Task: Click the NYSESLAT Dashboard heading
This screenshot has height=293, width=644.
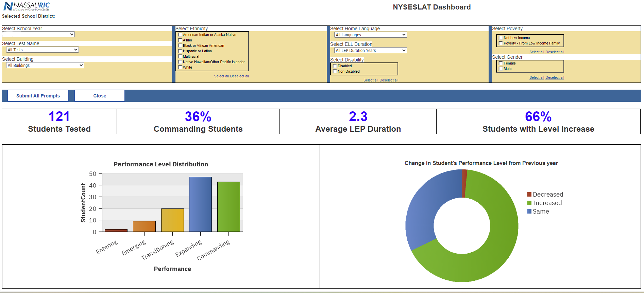Action: pyautogui.click(x=432, y=7)
